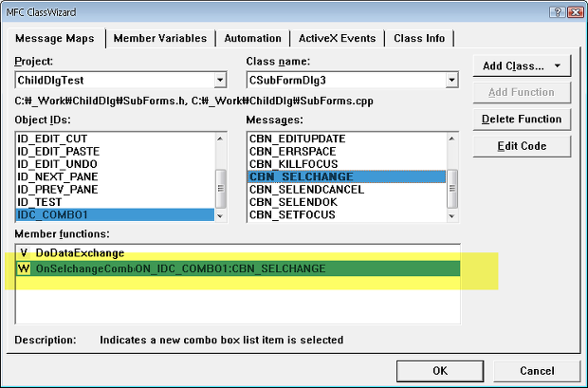Confirm with the OK button
This screenshot has width=588, height=388.
click(440, 371)
